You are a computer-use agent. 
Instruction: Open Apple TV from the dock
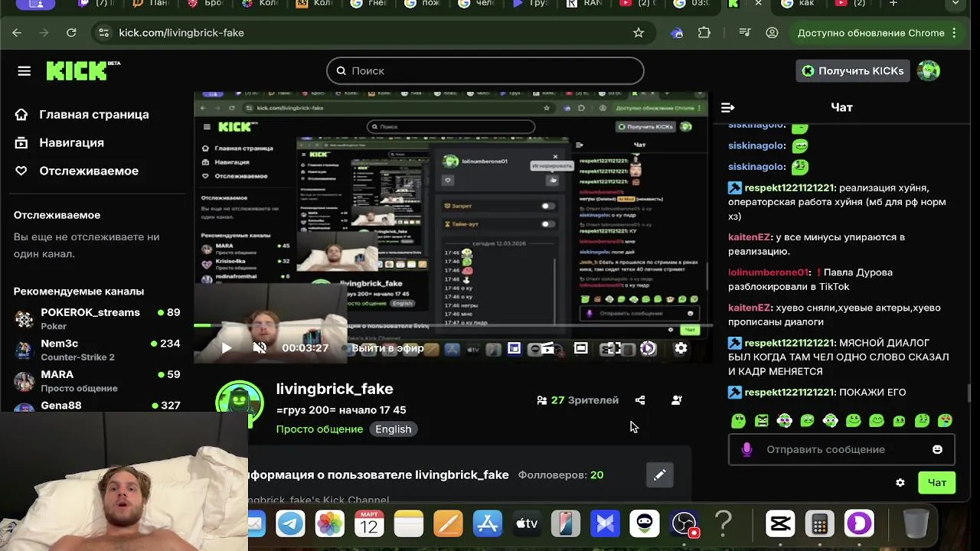click(x=527, y=524)
